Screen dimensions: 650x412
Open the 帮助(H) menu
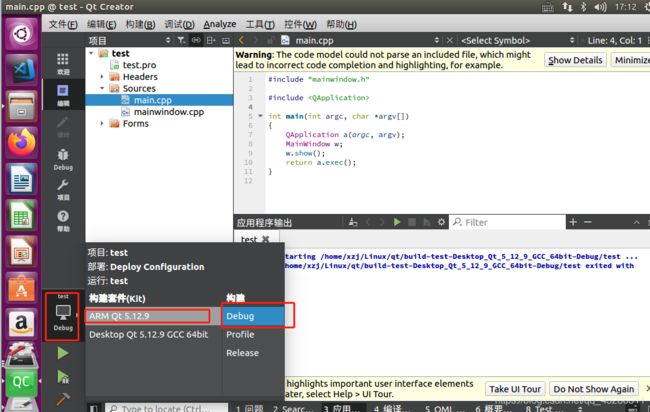(342, 24)
